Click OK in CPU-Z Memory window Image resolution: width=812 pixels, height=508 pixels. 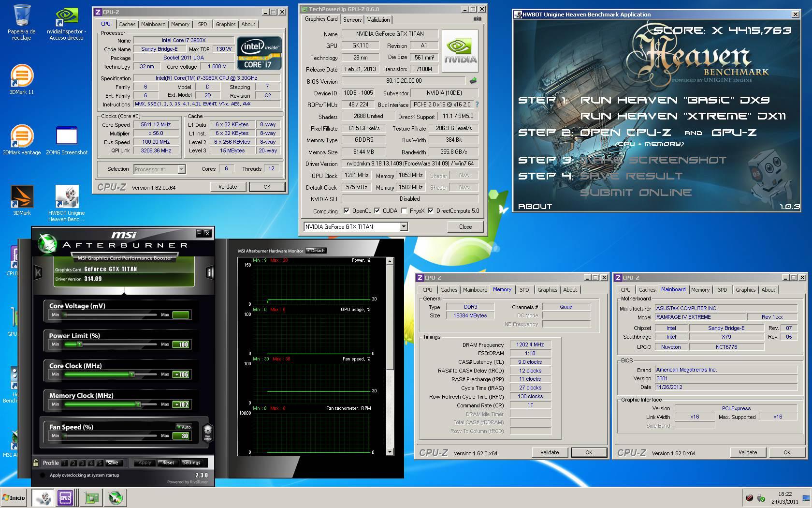coord(589,452)
